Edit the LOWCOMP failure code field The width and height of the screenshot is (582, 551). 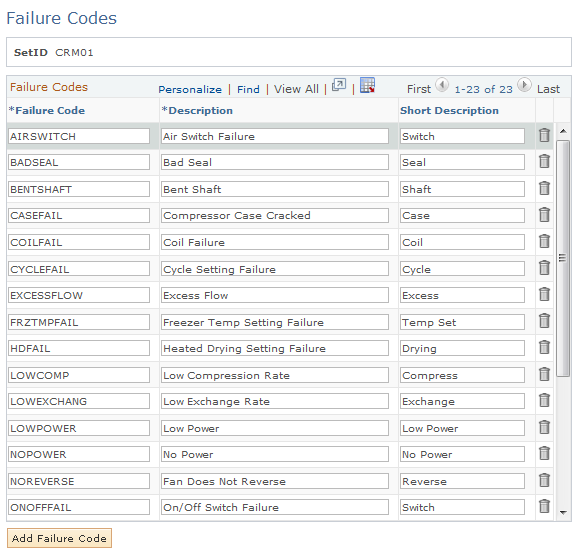(79, 375)
